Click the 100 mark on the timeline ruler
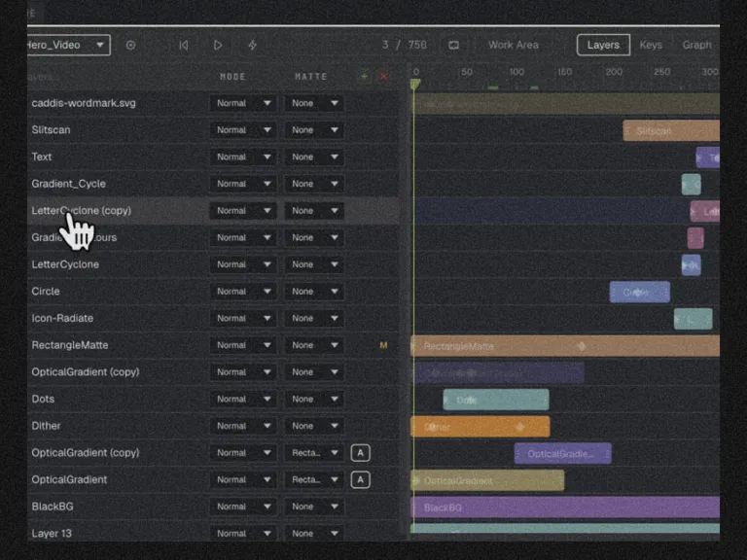Screen dimensions: 747x560 [516, 72]
